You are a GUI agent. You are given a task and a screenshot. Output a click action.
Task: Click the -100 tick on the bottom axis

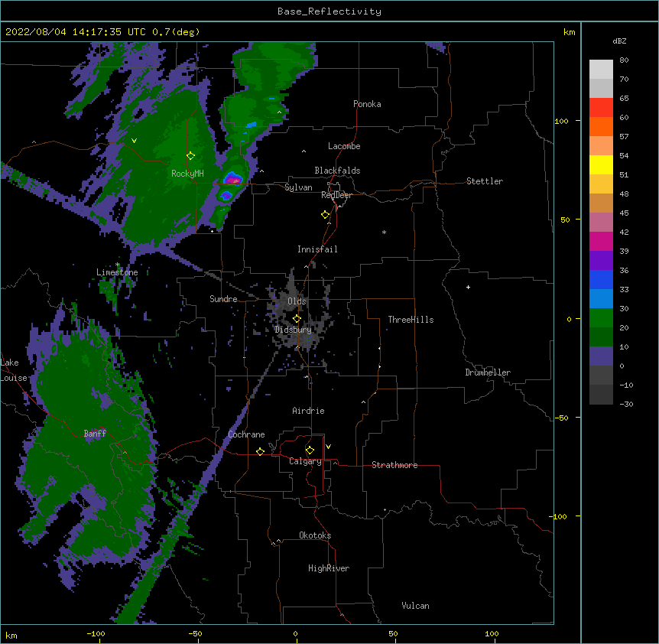point(96,634)
